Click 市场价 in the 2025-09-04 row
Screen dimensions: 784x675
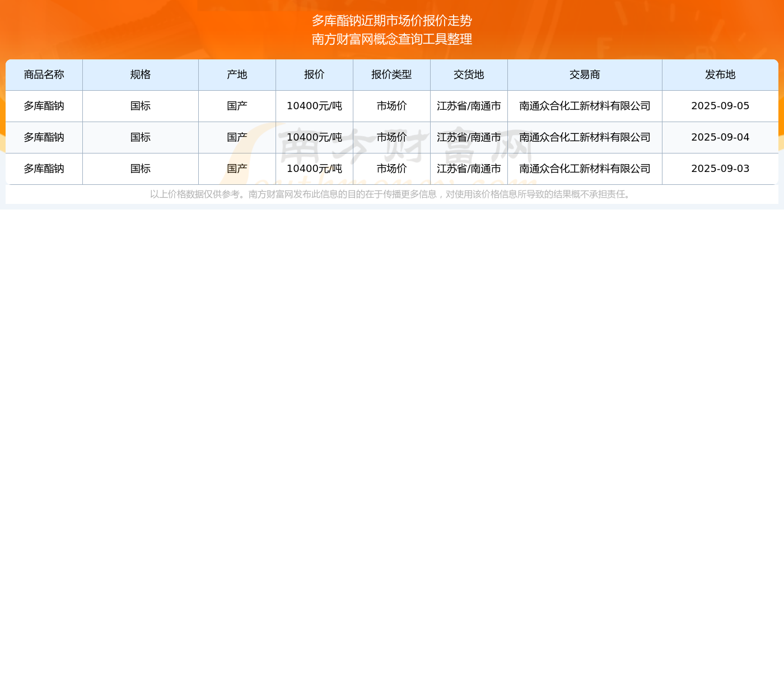pyautogui.click(x=392, y=137)
